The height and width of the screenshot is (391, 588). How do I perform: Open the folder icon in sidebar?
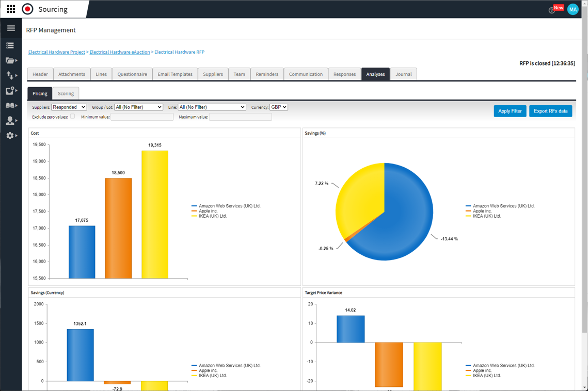click(x=10, y=60)
